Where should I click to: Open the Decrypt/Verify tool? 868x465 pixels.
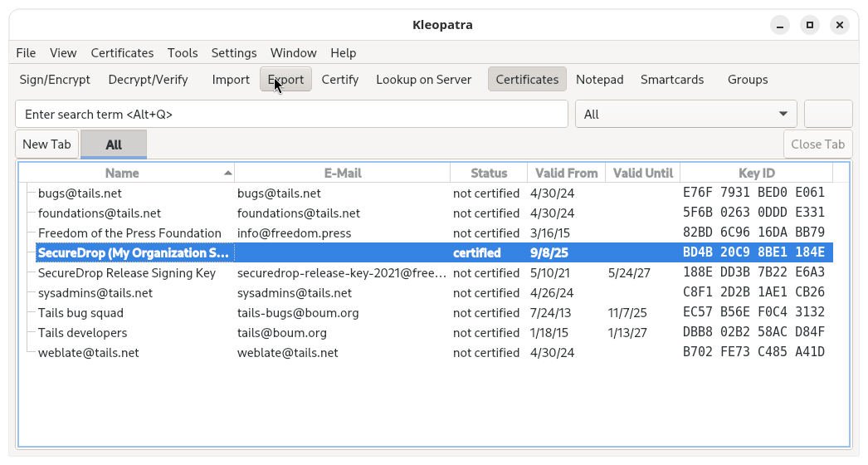[148, 80]
